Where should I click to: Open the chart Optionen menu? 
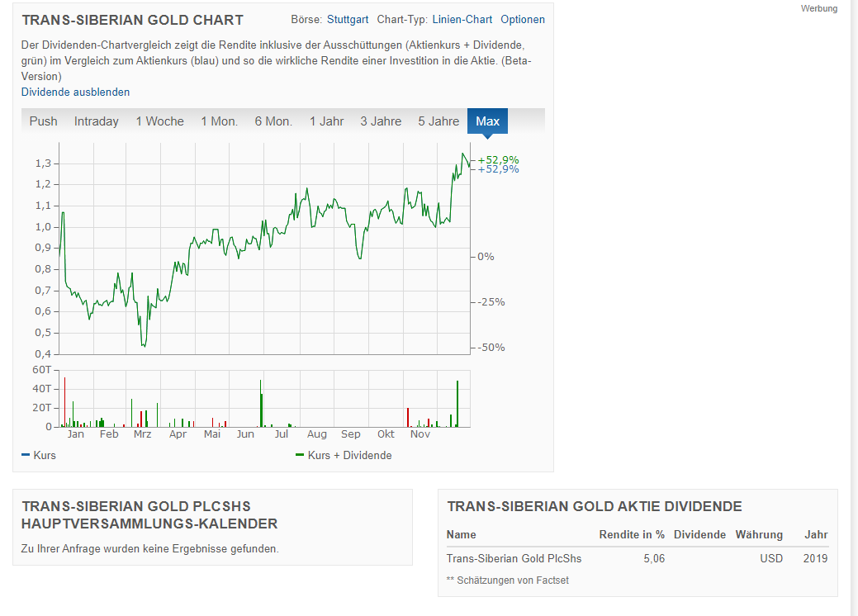click(x=522, y=20)
